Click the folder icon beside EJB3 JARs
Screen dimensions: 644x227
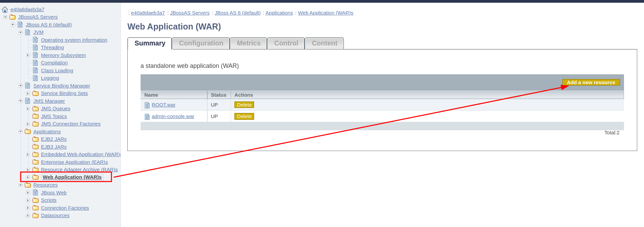coord(36,147)
